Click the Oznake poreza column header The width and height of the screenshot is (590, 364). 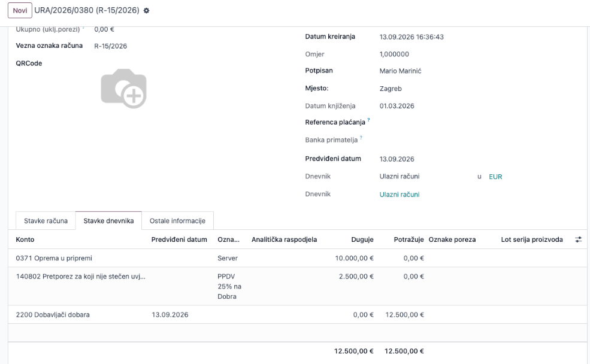[x=452, y=239]
